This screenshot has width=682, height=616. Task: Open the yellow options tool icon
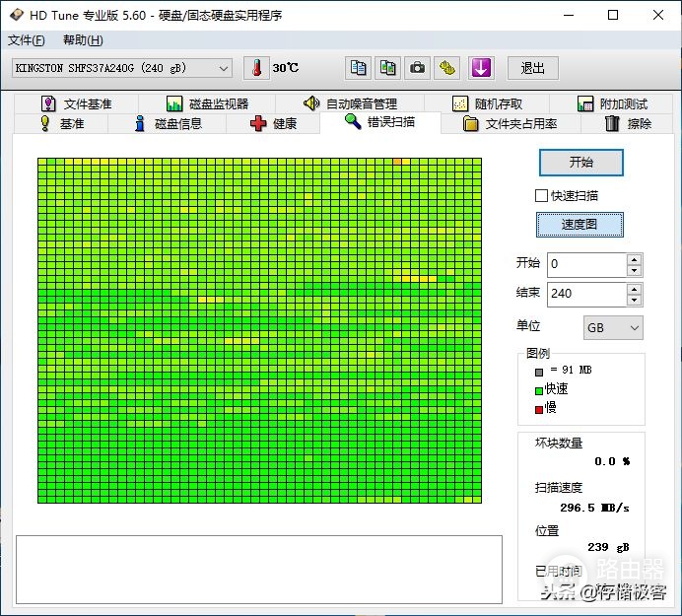click(446, 68)
